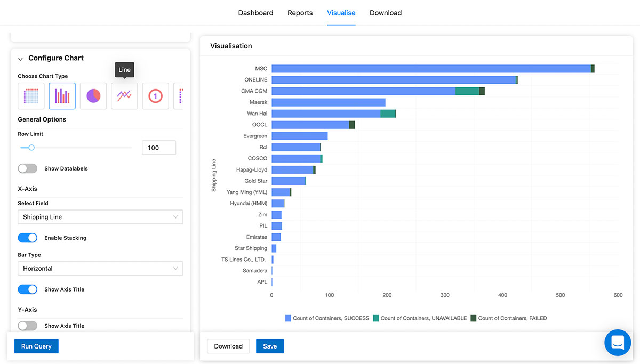Viewport: 640px width, 364px height.
Task: Click the Hyundai (HMM) axis label
Action: point(249,203)
